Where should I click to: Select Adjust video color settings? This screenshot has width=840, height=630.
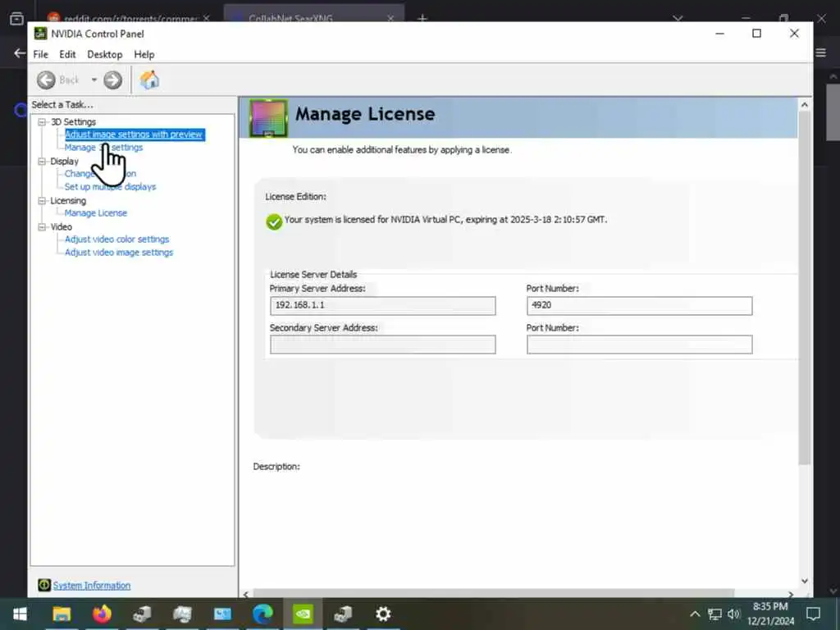coord(116,240)
